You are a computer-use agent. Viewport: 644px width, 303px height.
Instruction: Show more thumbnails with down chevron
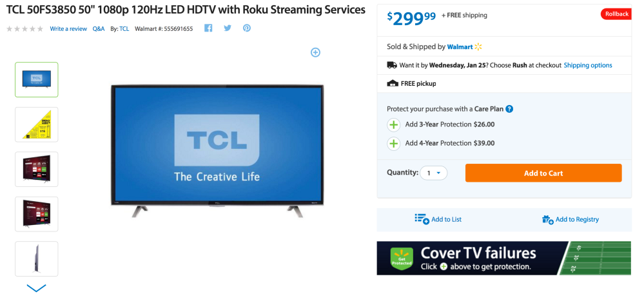point(37,288)
